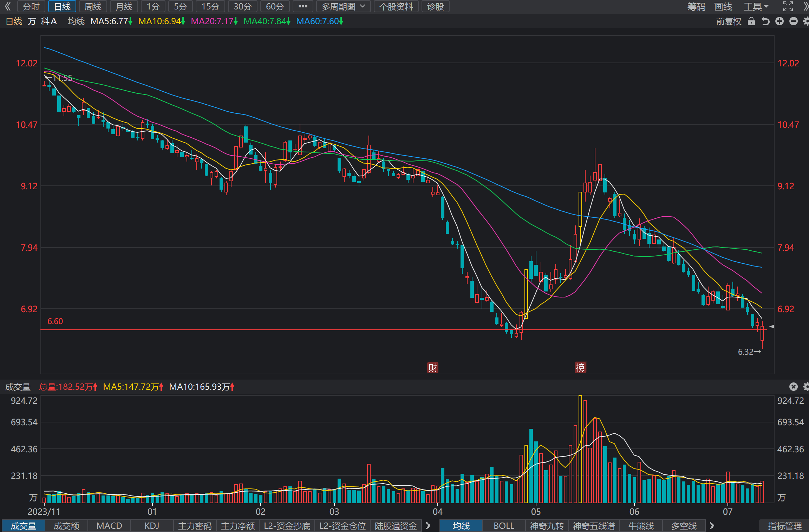Click the green MA40:7.84 legend
The width and height of the screenshot is (809, 532).
[267, 21]
